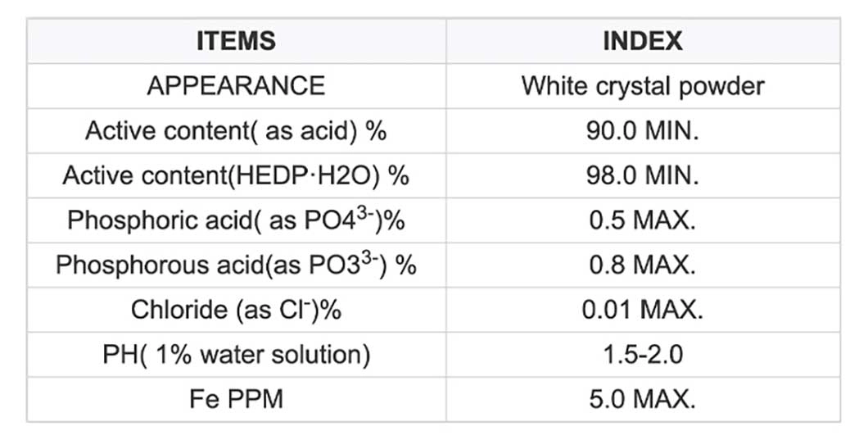
Task: Select the 'PH( 1% water solution)' cell
Action: pos(236,356)
